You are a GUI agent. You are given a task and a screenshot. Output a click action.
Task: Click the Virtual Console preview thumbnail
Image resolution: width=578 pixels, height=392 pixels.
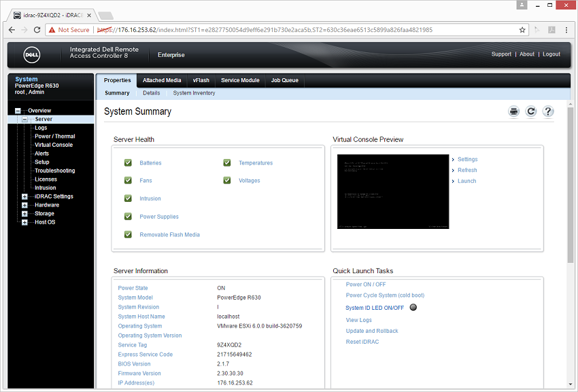[x=393, y=192]
